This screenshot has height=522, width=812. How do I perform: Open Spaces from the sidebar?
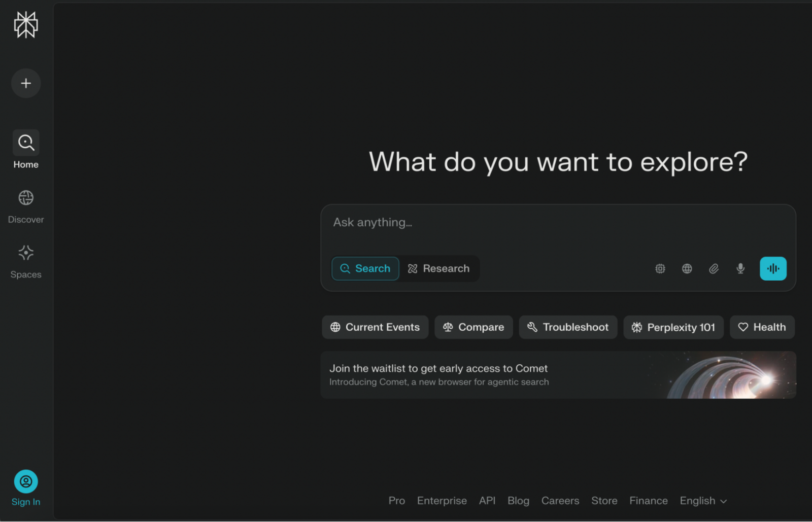(x=26, y=262)
